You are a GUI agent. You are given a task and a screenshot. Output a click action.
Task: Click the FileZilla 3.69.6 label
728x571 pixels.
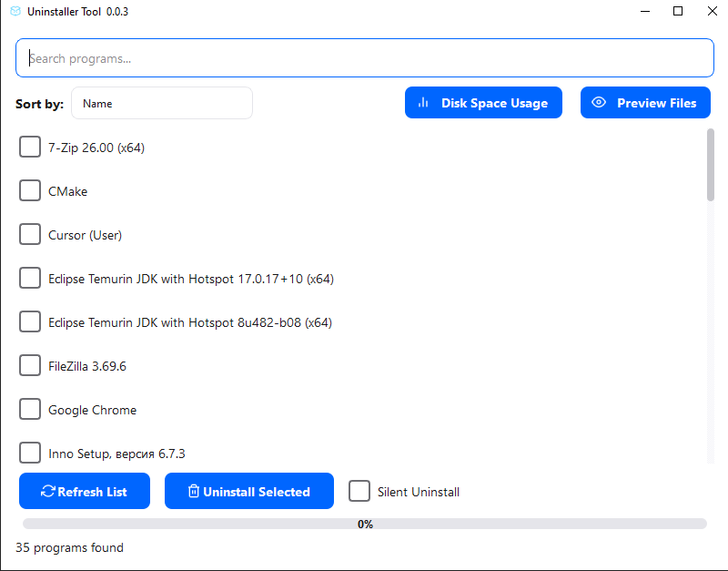[x=87, y=366]
